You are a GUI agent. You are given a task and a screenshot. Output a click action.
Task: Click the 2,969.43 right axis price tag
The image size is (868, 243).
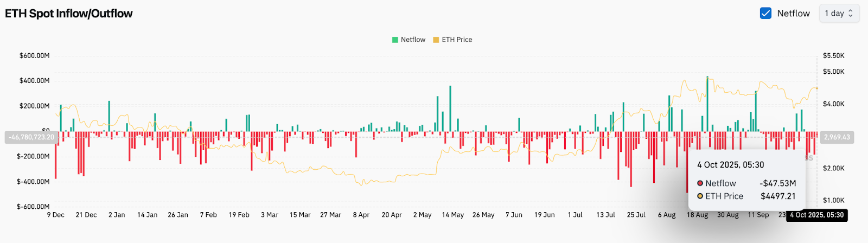coord(837,137)
